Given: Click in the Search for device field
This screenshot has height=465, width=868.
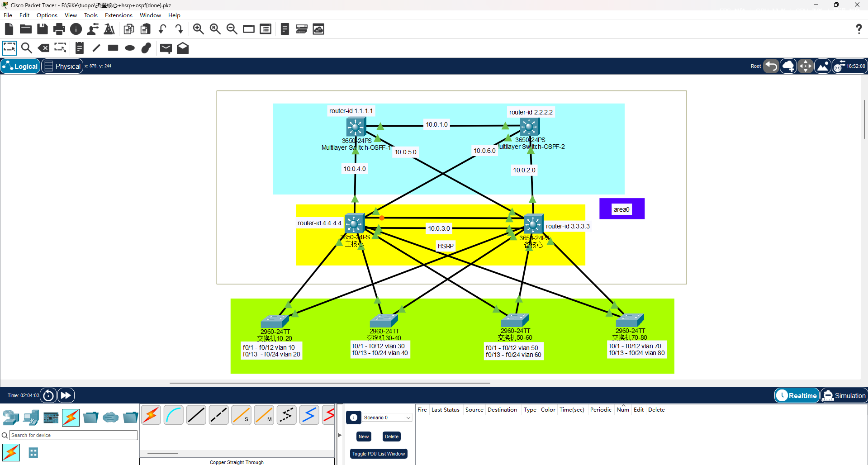Looking at the screenshot, I should click(x=73, y=435).
